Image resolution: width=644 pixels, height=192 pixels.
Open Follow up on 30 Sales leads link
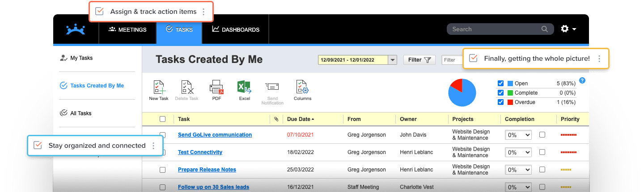coord(213,187)
